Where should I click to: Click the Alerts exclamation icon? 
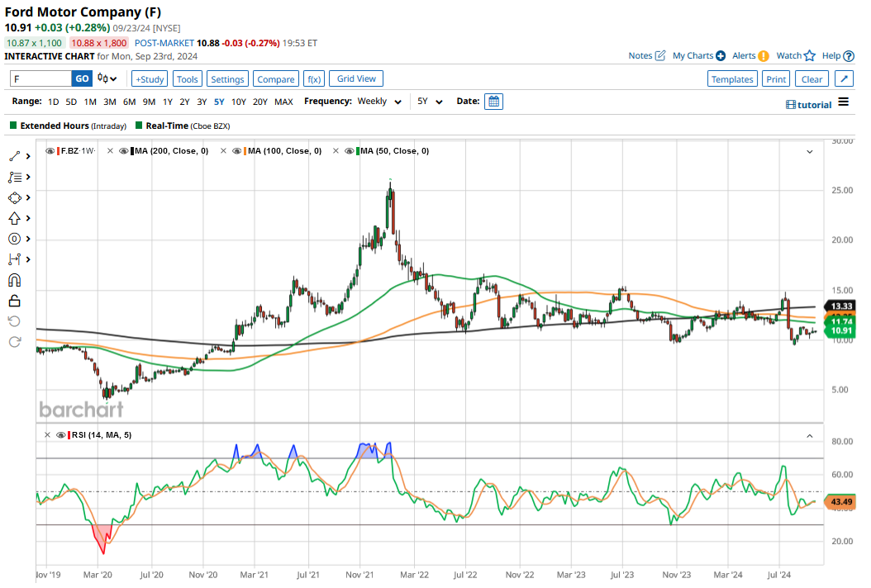(x=764, y=55)
